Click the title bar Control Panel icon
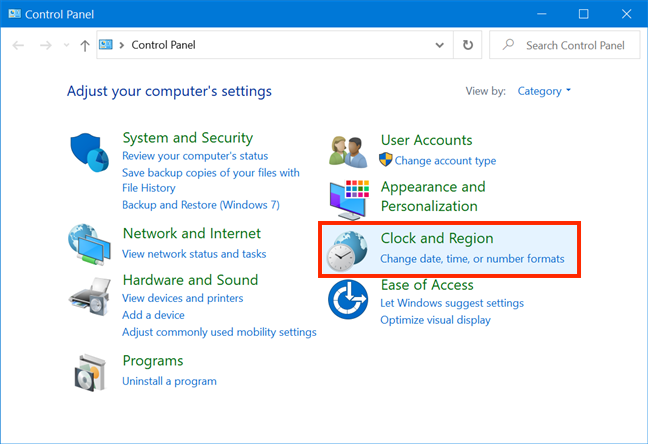Screen dimensions: 648x444 (14, 14)
